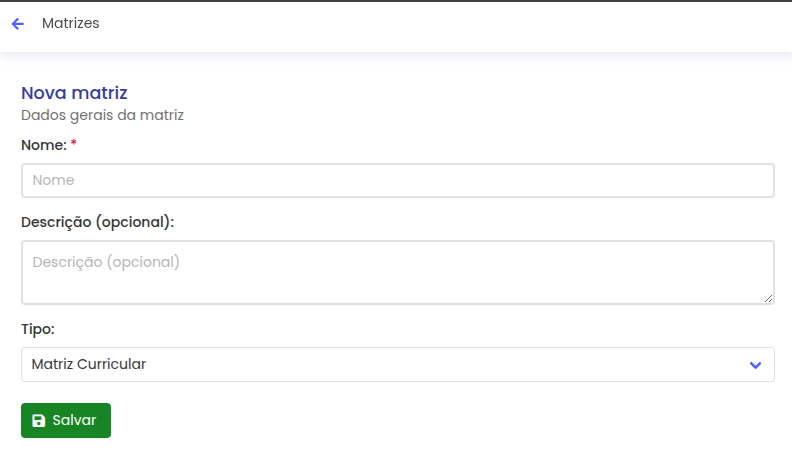792x462 pixels.
Task: Click the Descrição textarea resize handle
Action: tap(769, 298)
